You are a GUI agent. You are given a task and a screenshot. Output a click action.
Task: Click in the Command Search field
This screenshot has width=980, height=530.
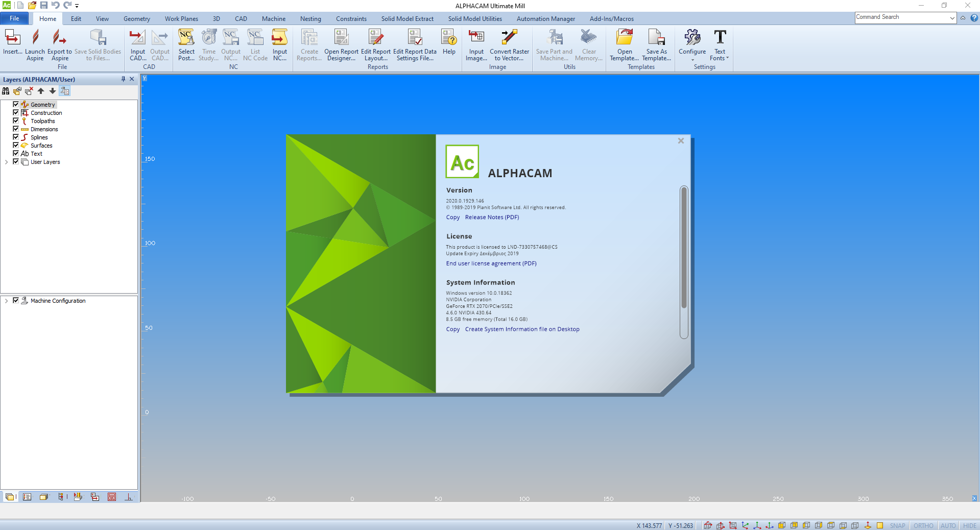pos(901,17)
